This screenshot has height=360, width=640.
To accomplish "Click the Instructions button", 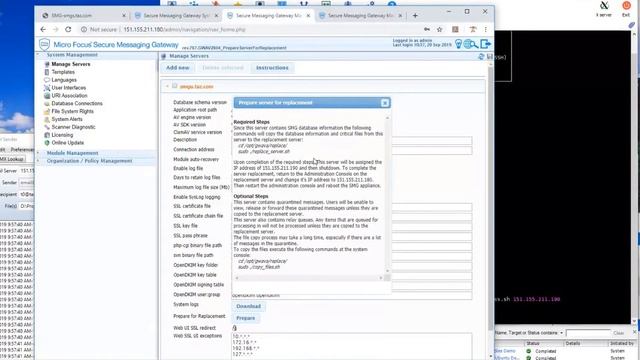I will pyautogui.click(x=272, y=68).
